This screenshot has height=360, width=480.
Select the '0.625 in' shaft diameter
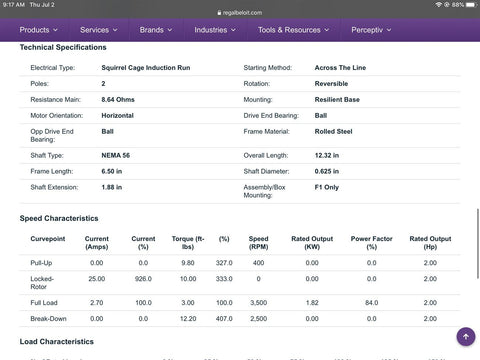[327, 171]
